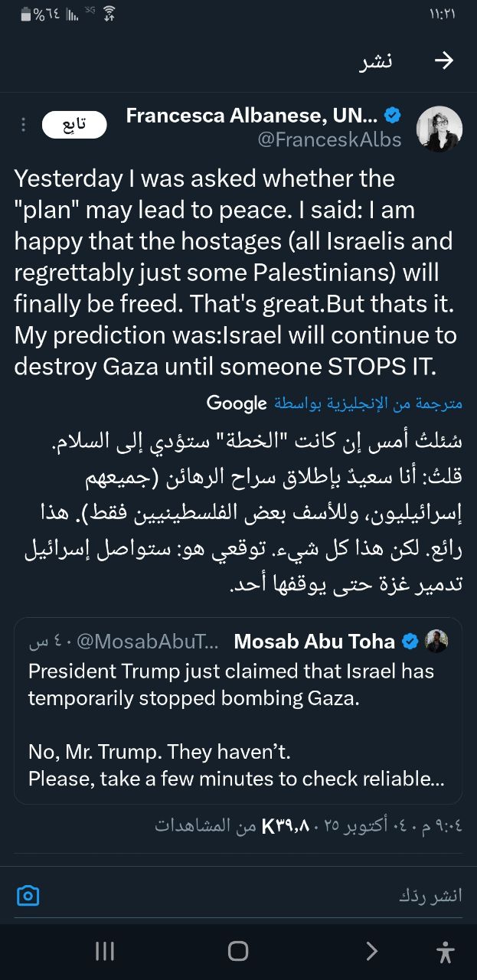The height and width of the screenshot is (980, 477).
Task: Tap Francesca Albanese's verified badge
Action: click(x=392, y=116)
